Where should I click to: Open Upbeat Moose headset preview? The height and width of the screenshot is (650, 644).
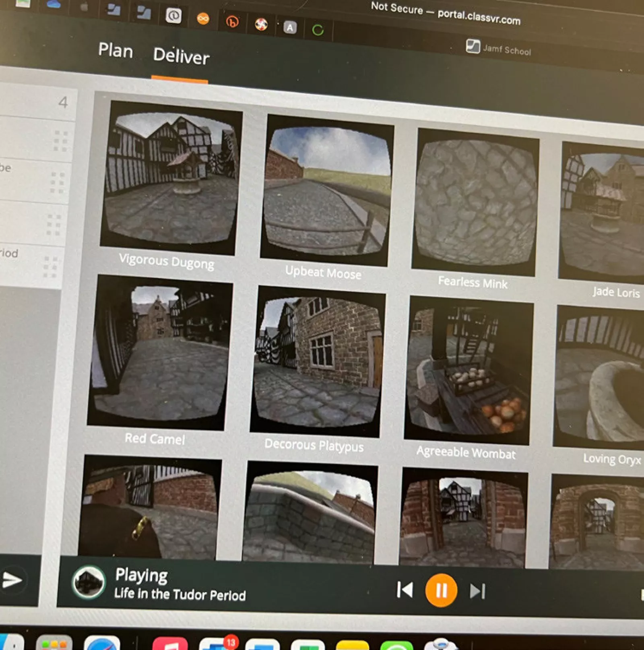326,190
